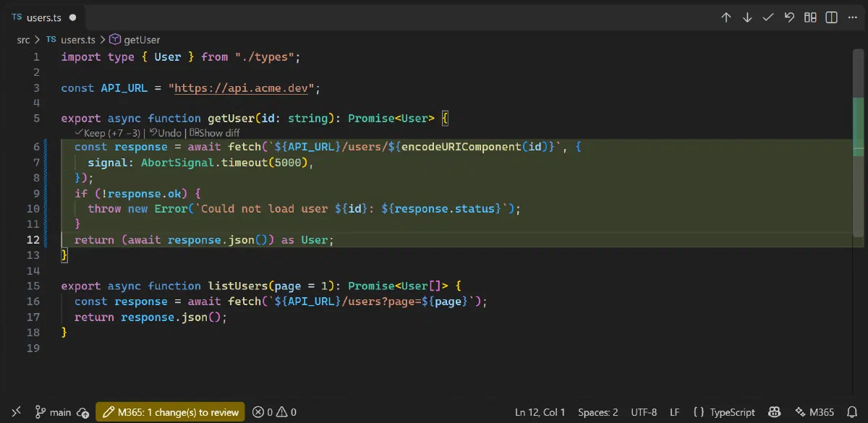The image size is (868, 423).
Task: Click the API_URL constant on line 3
Action: (124, 88)
